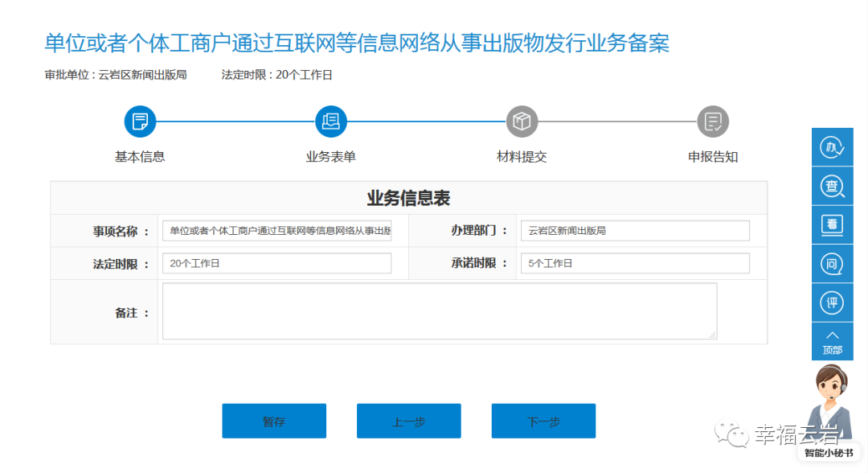
Task: Open the 评 evaluation sidebar icon
Action: tap(832, 302)
